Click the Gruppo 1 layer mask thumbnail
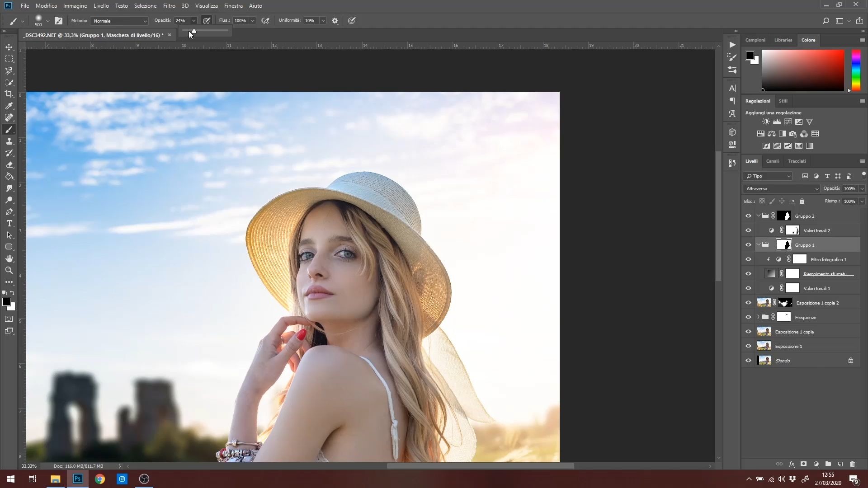This screenshot has width=868, height=488. [x=784, y=245]
